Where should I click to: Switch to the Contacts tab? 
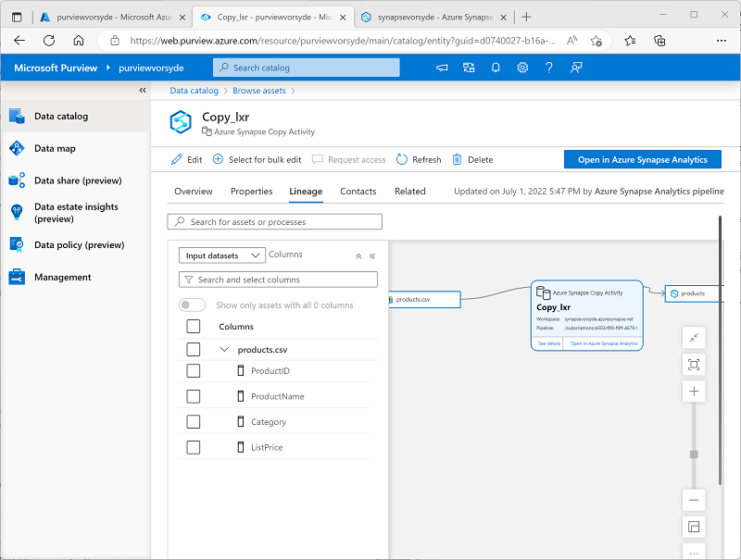click(x=358, y=192)
